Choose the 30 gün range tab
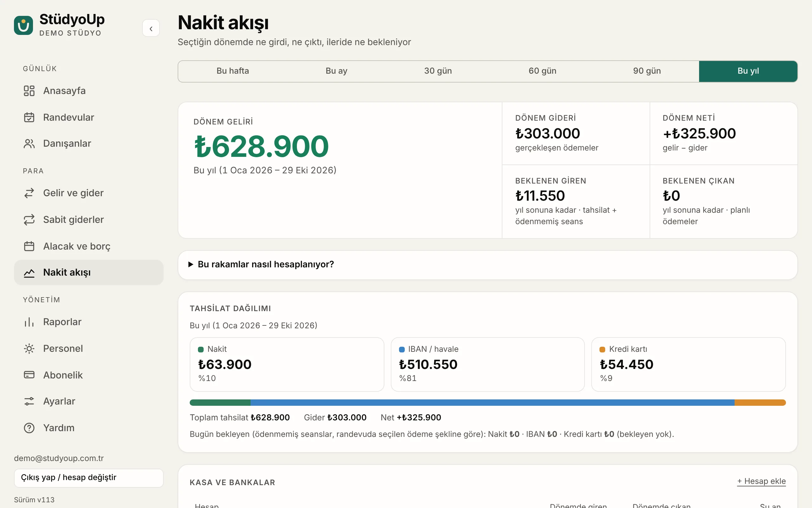The image size is (812, 508). point(438,71)
